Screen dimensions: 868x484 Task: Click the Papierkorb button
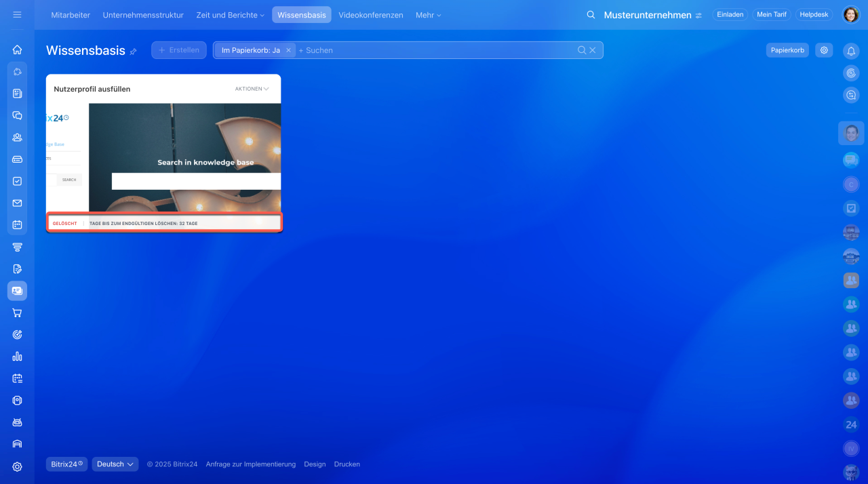click(x=787, y=50)
